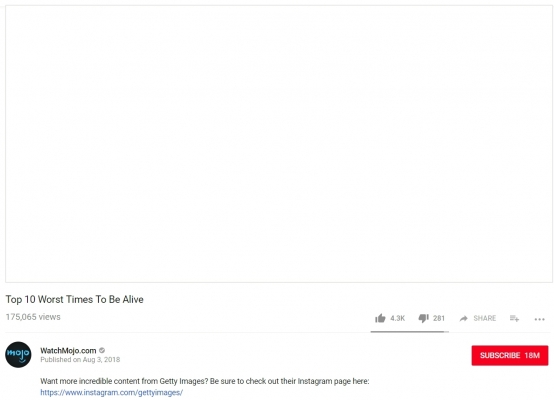Open the three-dot more actions menu
The height and width of the screenshot is (400, 554).
[539, 319]
